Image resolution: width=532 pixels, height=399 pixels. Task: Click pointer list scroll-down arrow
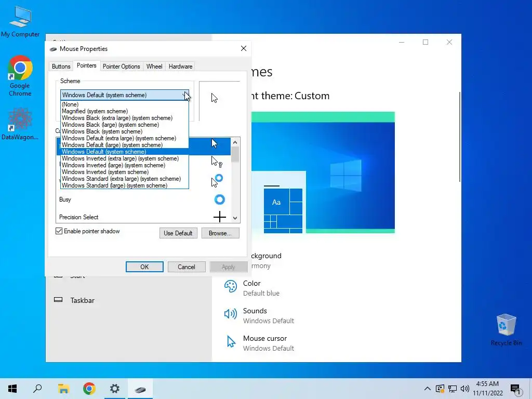pyautogui.click(x=235, y=218)
